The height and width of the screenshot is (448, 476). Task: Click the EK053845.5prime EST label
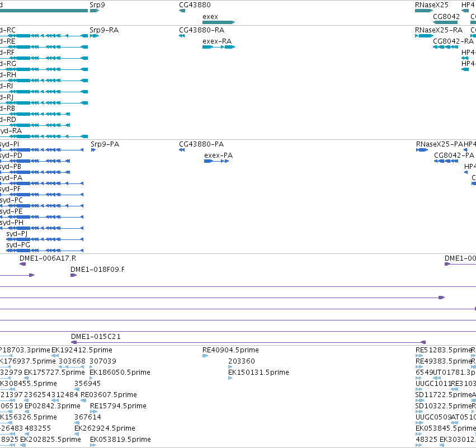click(x=446, y=428)
